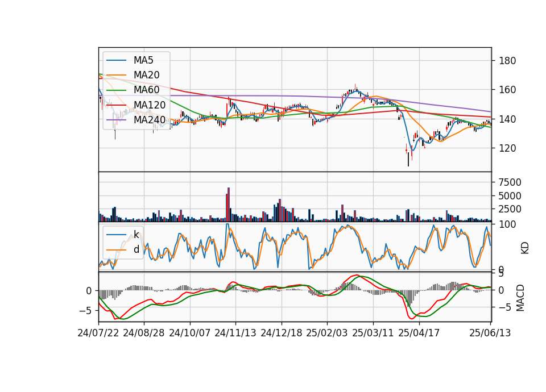Click the 24/07/22 date label
Viewport: 546px width, 392px height.
coord(98,333)
